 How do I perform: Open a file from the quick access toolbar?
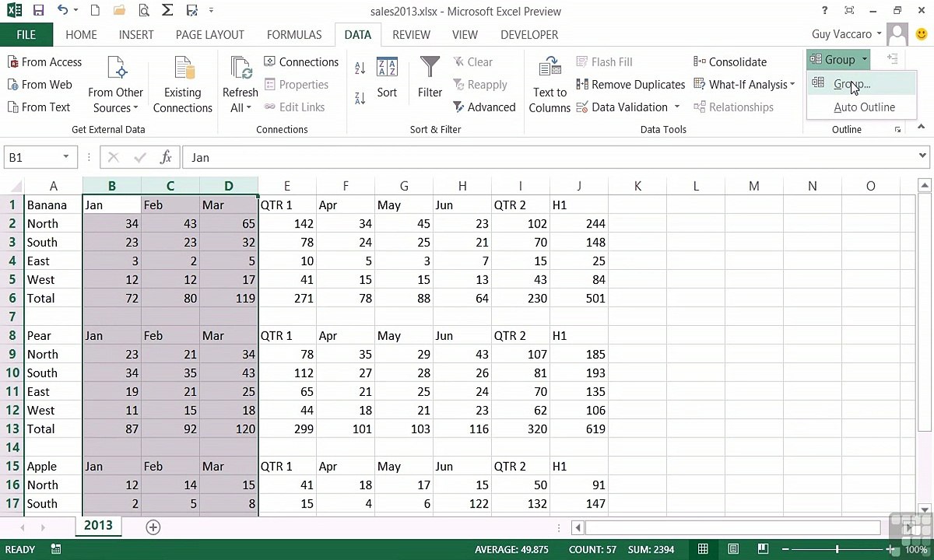pyautogui.click(x=119, y=11)
